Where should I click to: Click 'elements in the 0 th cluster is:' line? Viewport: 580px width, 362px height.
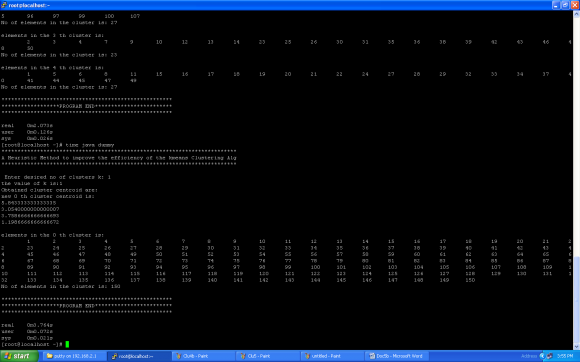click(53, 235)
